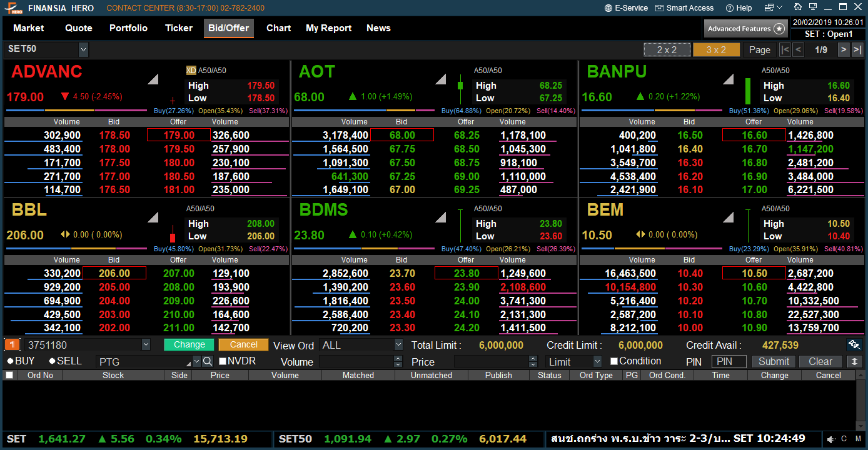The image size is (868, 450).
Task: Open the Ticker tab
Action: (179, 28)
